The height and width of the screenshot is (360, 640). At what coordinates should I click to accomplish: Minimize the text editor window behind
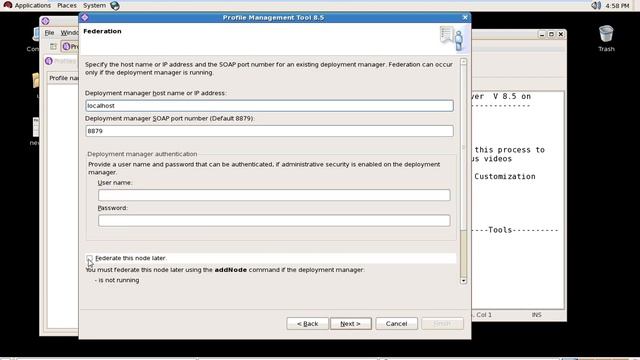(542, 34)
